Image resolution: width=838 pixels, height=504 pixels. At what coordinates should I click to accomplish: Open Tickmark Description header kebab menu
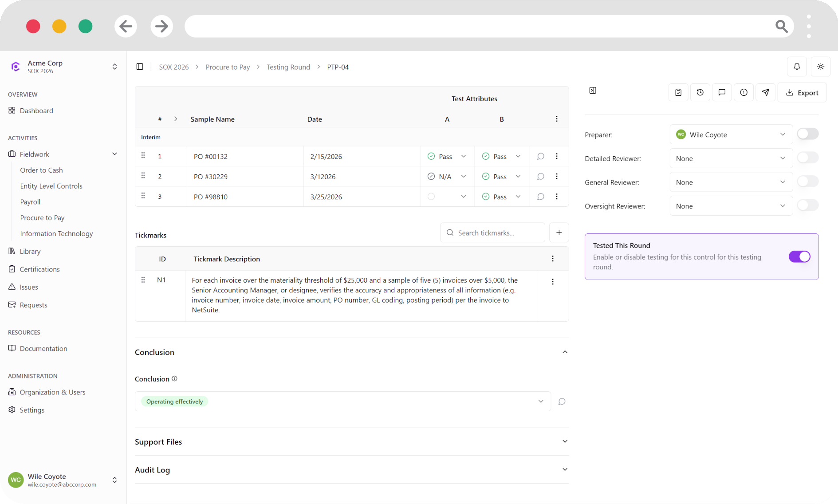coord(553,259)
